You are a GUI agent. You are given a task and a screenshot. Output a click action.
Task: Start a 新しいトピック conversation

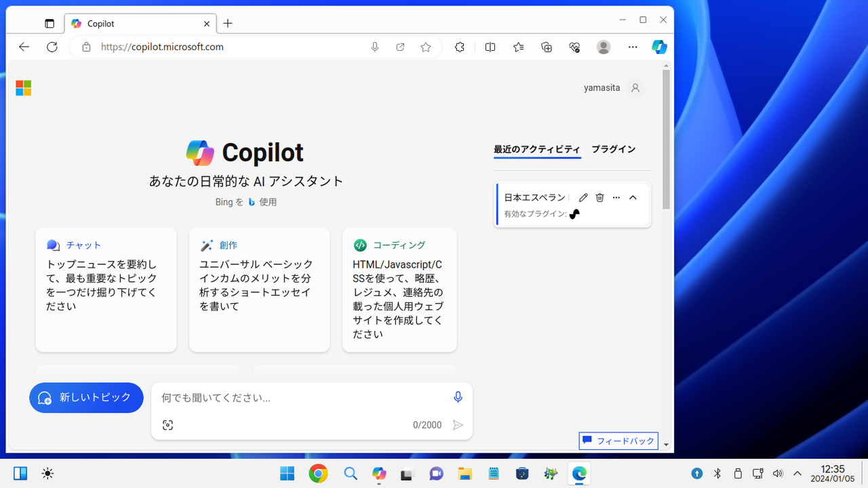[86, 398]
